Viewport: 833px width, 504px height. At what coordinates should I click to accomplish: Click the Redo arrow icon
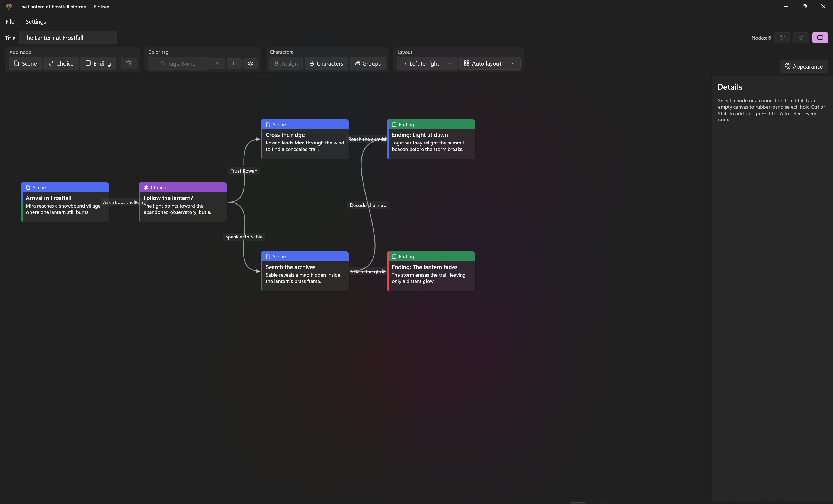[801, 37]
